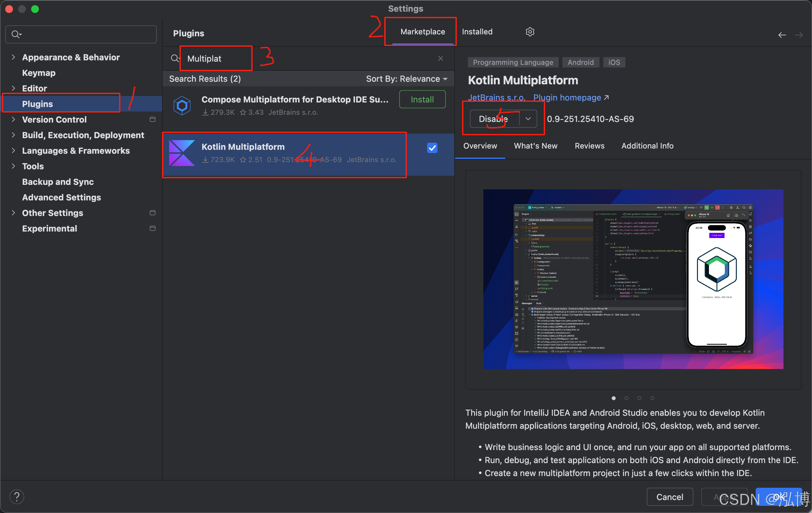Click the plugins gear settings icon
812x513 pixels.
[530, 32]
